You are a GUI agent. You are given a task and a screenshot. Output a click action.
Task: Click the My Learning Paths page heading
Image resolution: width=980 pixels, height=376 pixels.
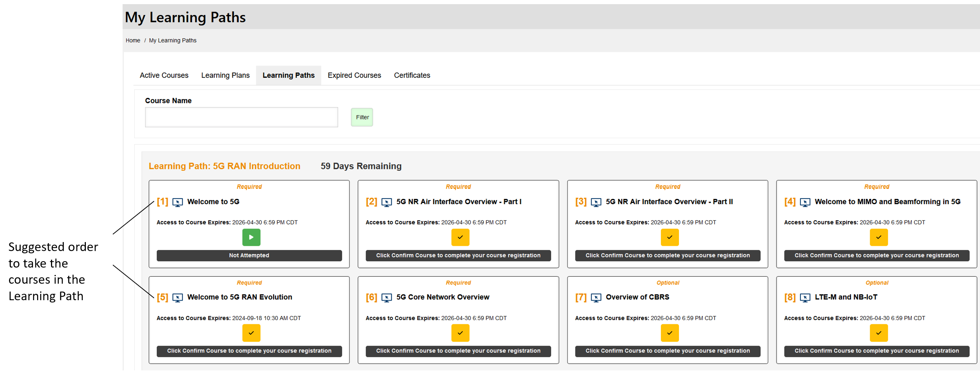[185, 18]
